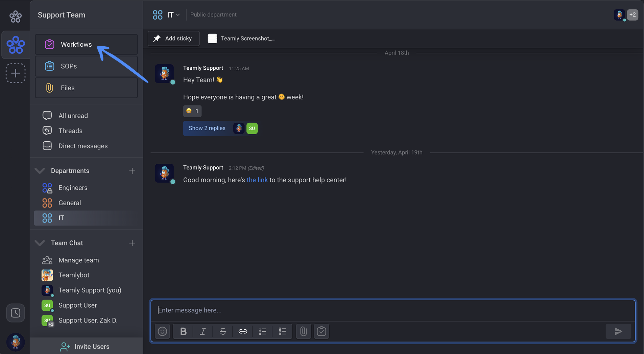Viewport: 644px width, 354px height.
Task: Click into the message input field
Action: coord(393,310)
